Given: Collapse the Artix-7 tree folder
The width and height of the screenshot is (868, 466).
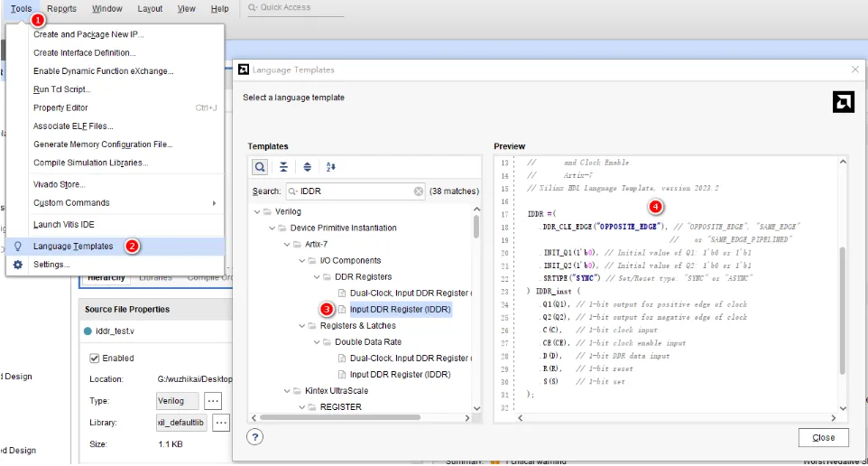Looking at the screenshot, I should pyautogui.click(x=287, y=245).
